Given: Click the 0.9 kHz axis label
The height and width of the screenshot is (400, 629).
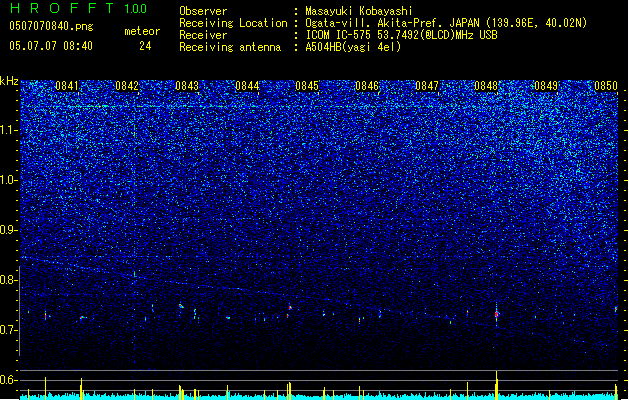Looking at the screenshot, I should click(x=9, y=230).
